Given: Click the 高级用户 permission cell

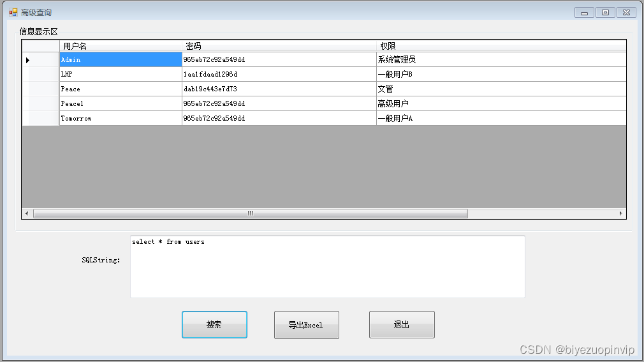Looking at the screenshot, I should (501, 103).
